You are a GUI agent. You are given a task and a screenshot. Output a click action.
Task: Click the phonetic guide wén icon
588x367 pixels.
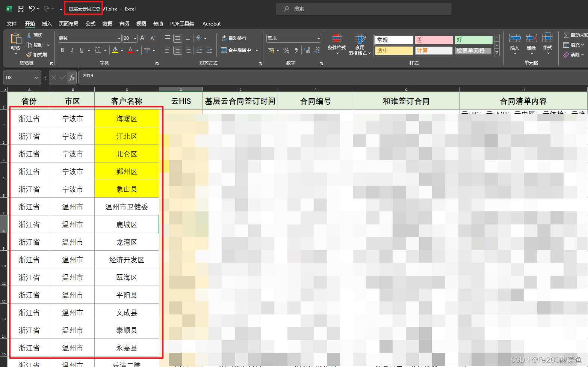pos(147,50)
